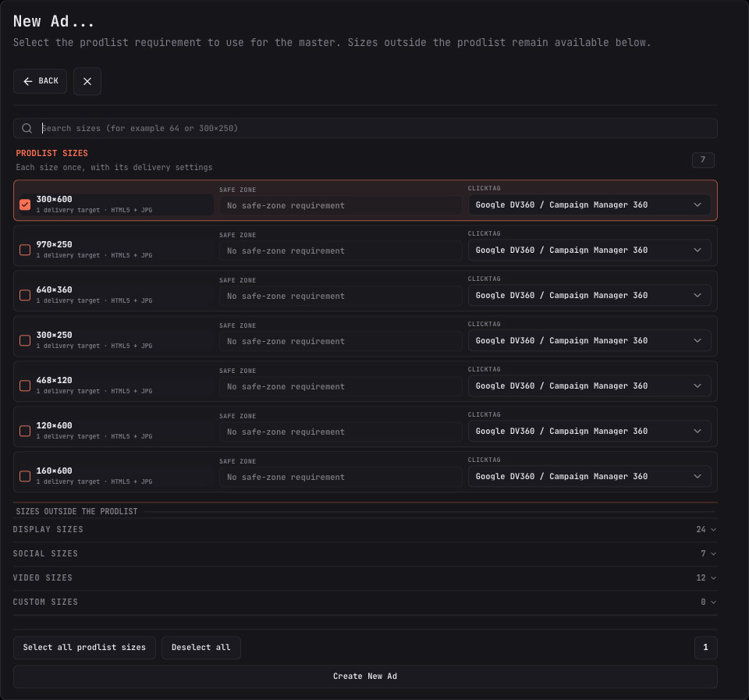This screenshot has width=749, height=700.
Task: Click Select all prodlist sizes button
Action: 84,648
